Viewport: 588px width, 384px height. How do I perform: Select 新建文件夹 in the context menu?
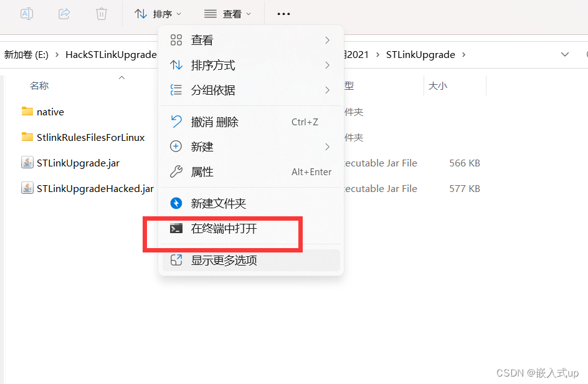pos(251,203)
